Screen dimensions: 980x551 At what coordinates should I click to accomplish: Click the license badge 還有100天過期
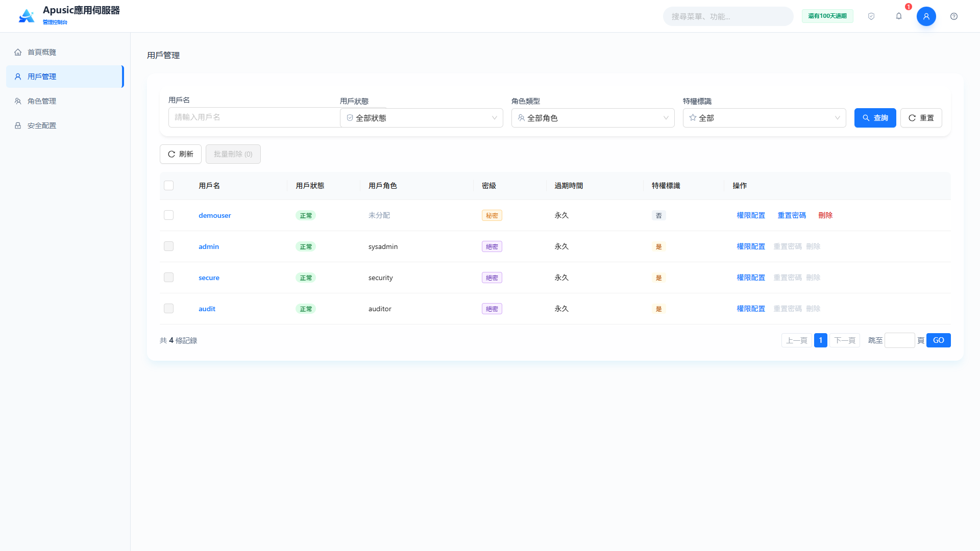[x=827, y=16]
